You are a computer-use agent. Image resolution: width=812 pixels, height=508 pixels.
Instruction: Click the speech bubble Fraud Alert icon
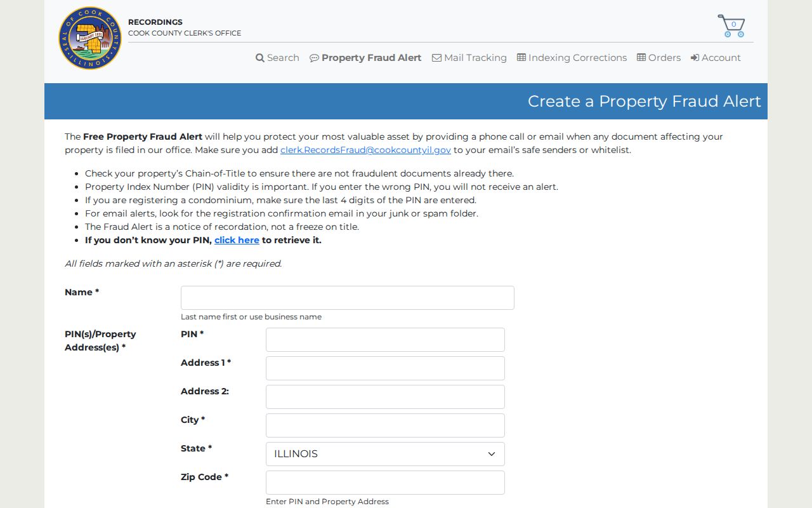314,58
